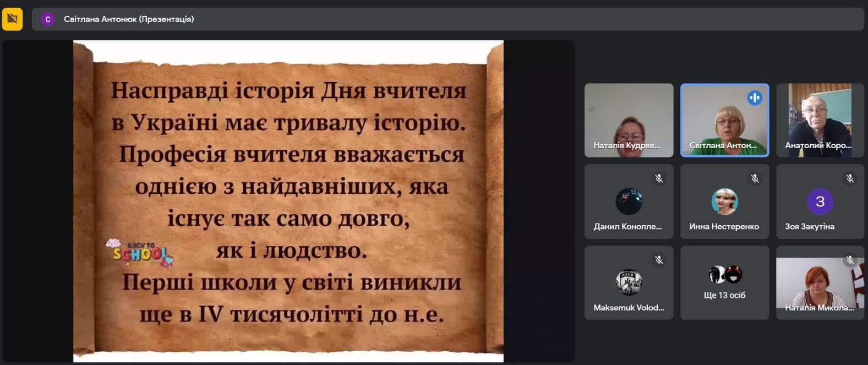Click the muted mic icon on Инна Нестеренко tile
The image size is (868, 365).
755,178
